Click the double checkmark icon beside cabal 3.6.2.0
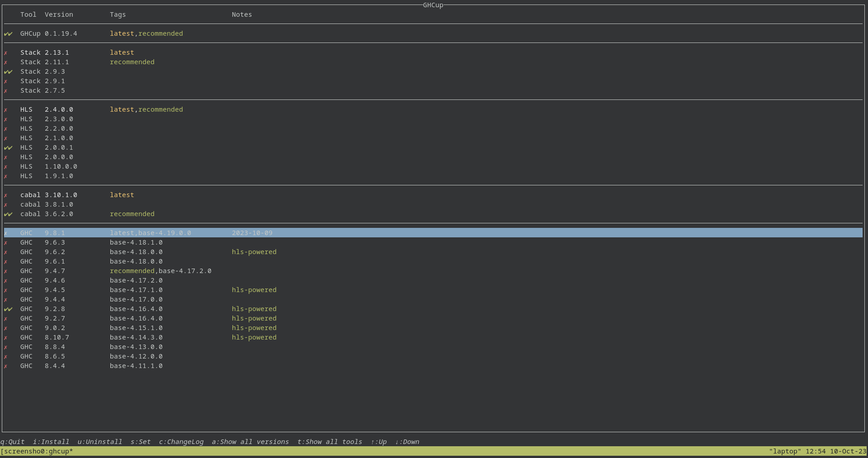 click(x=8, y=214)
